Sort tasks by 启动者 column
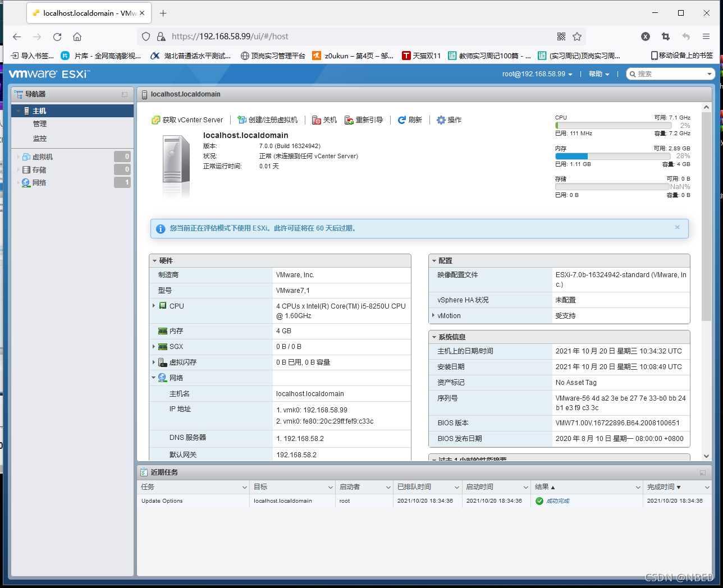This screenshot has width=723, height=588. [x=364, y=487]
